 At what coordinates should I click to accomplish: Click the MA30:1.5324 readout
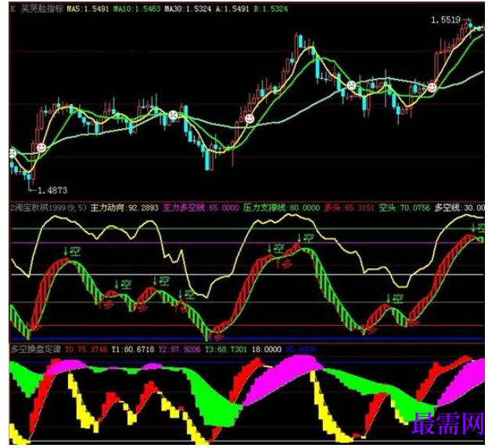pos(188,9)
